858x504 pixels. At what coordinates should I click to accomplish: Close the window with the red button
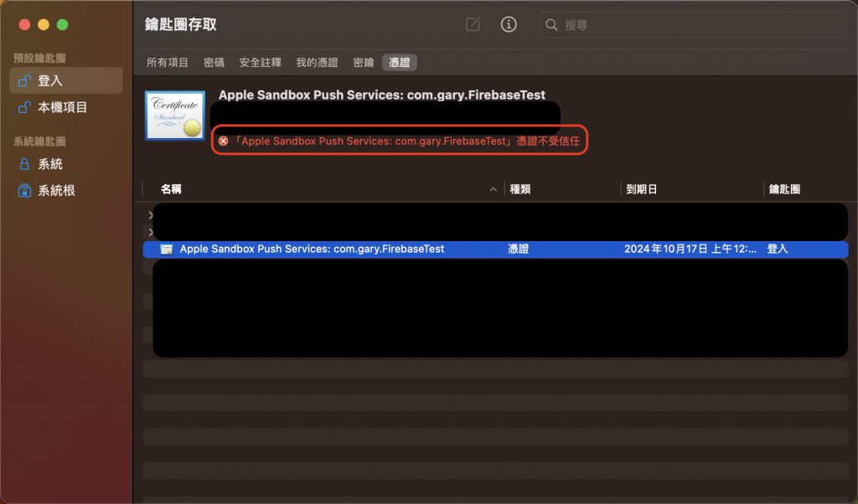(x=24, y=24)
